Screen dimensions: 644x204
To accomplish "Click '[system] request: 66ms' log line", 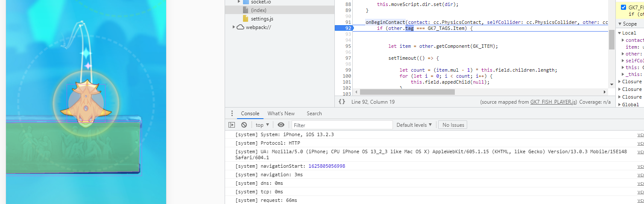I will [266, 200].
